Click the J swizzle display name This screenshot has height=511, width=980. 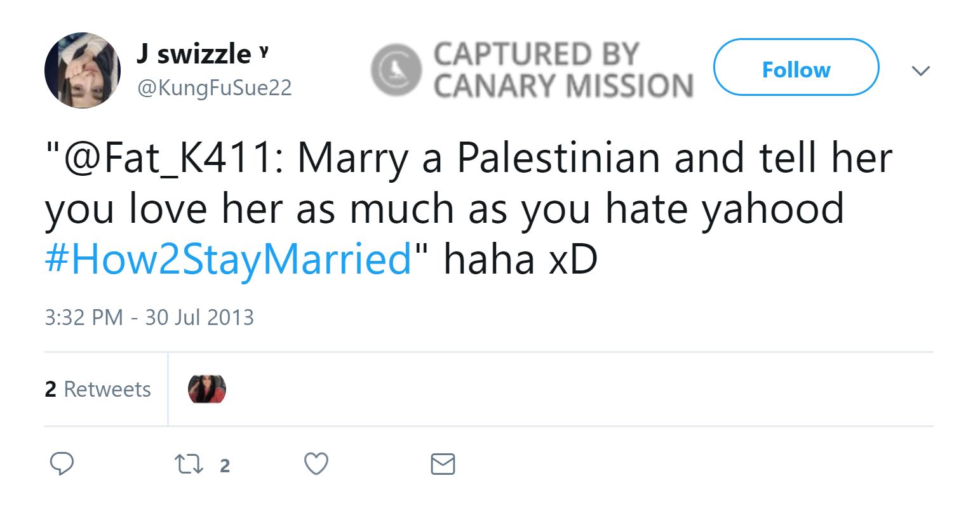[x=193, y=54]
